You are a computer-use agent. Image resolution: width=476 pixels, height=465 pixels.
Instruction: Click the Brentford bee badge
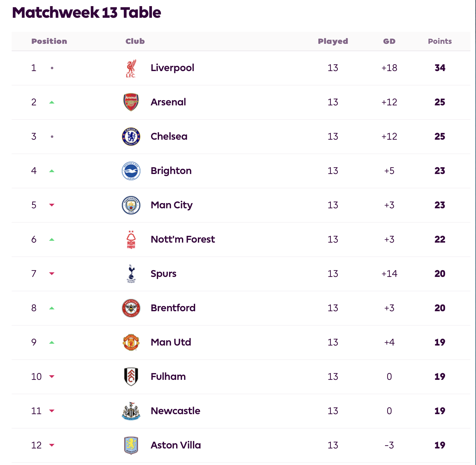coord(131,308)
